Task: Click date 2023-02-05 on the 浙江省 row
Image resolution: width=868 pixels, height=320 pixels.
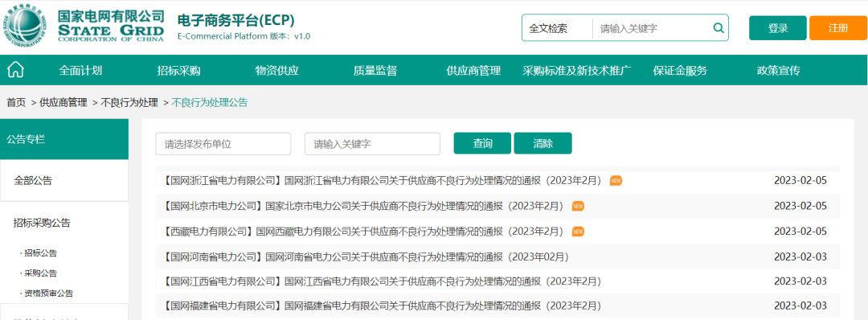Action: pos(800,180)
